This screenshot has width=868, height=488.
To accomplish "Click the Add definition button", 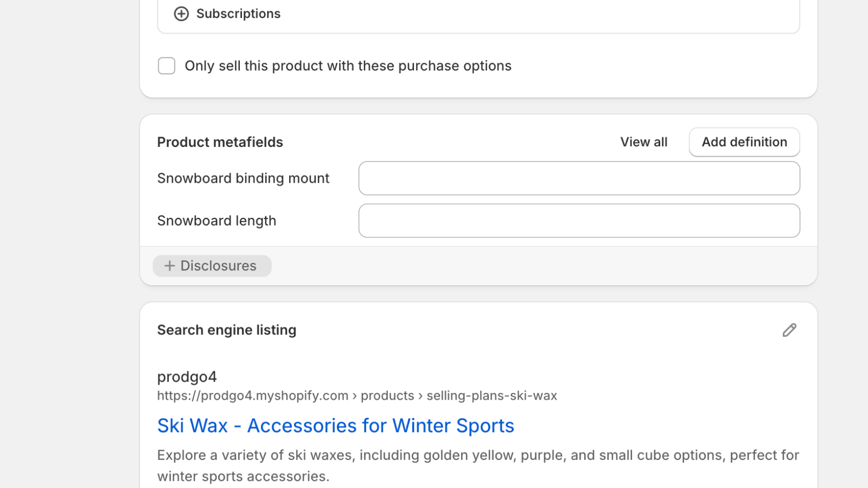I will tap(744, 142).
